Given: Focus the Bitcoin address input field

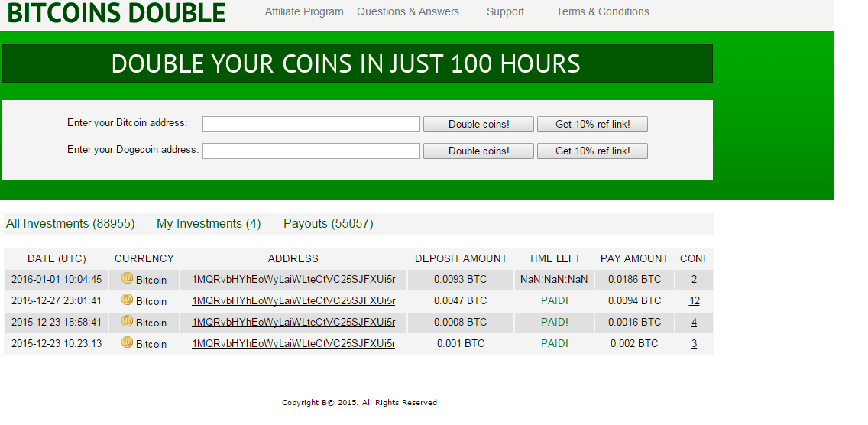Looking at the screenshot, I should click(x=311, y=124).
